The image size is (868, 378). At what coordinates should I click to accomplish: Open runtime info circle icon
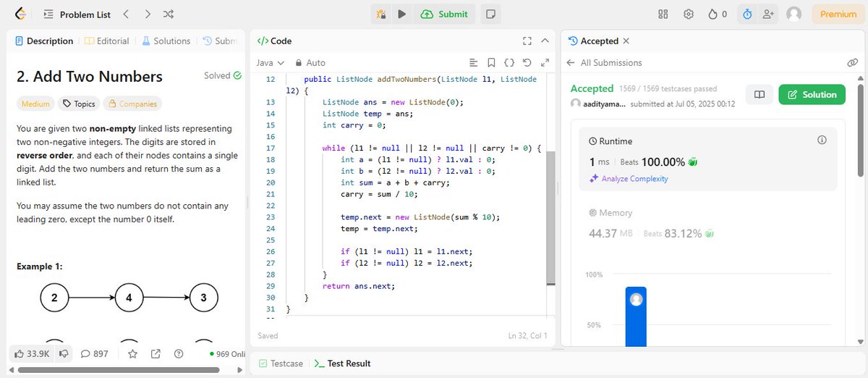(822, 140)
